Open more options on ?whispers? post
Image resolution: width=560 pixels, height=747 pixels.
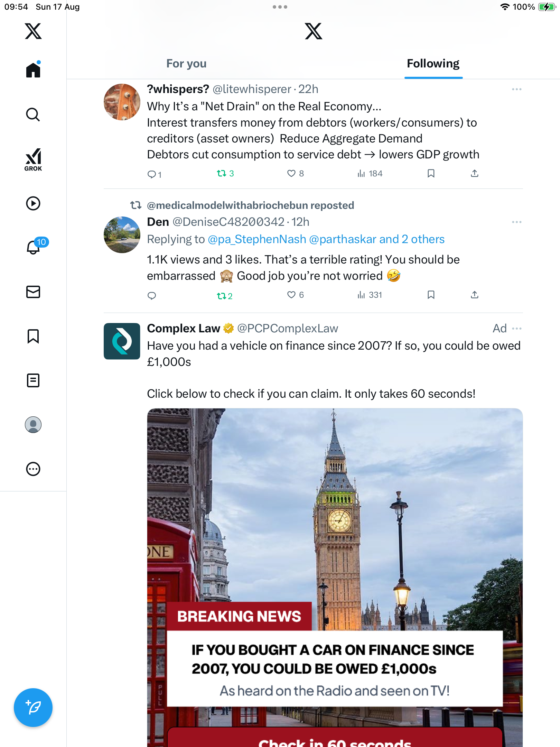coord(516,89)
